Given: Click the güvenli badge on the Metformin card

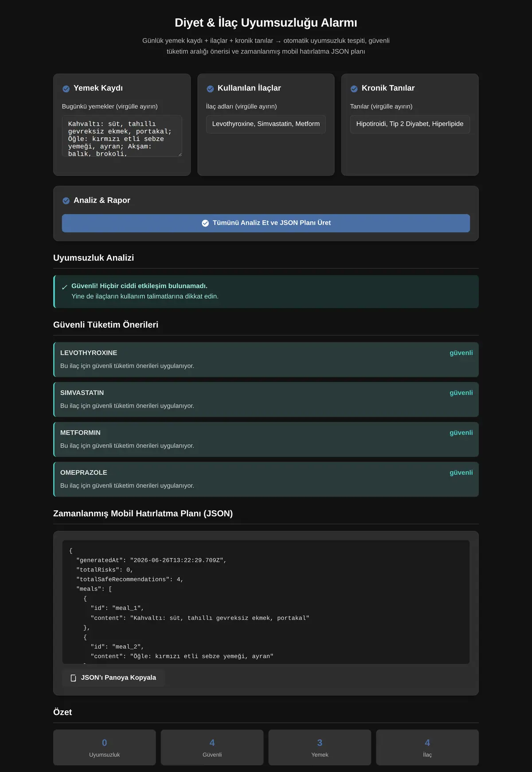Looking at the screenshot, I should coord(461,433).
